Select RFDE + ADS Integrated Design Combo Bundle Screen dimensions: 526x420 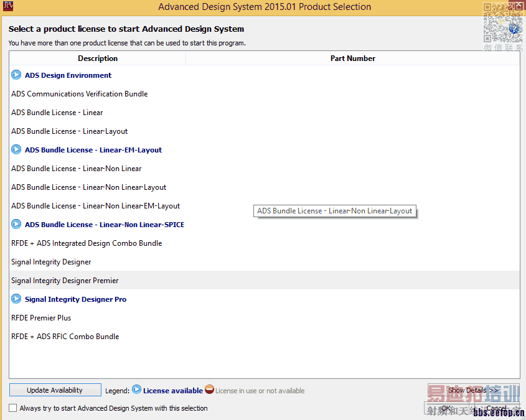[x=265, y=243]
